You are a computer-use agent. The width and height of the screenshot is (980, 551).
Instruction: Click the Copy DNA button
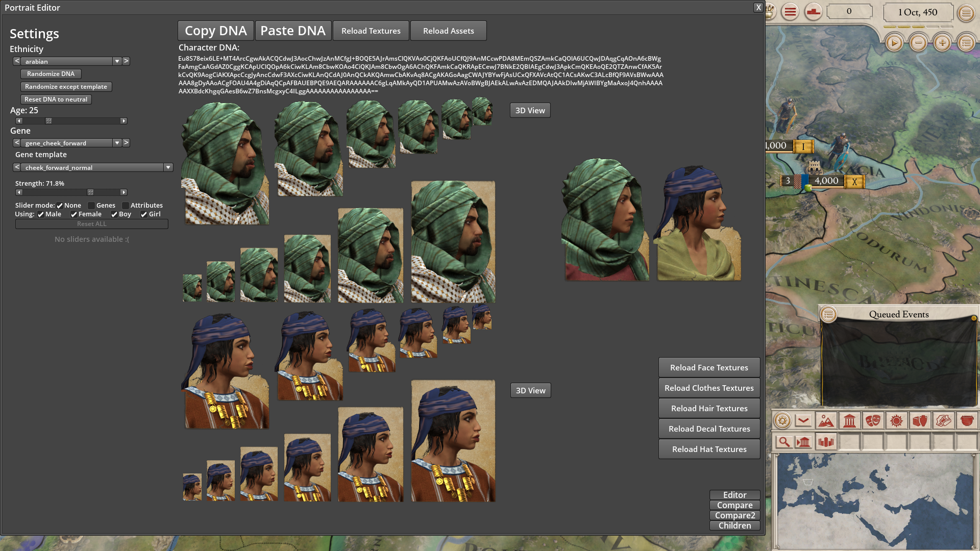(x=215, y=31)
